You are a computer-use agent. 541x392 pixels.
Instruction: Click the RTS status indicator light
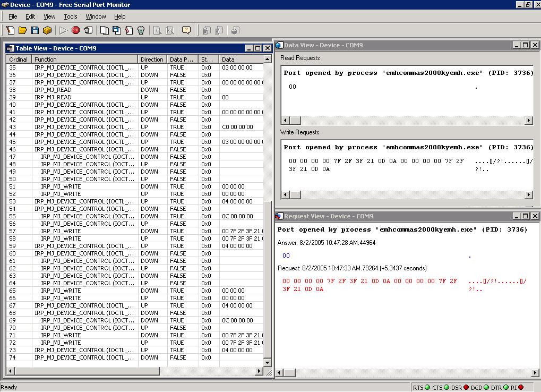click(427, 388)
